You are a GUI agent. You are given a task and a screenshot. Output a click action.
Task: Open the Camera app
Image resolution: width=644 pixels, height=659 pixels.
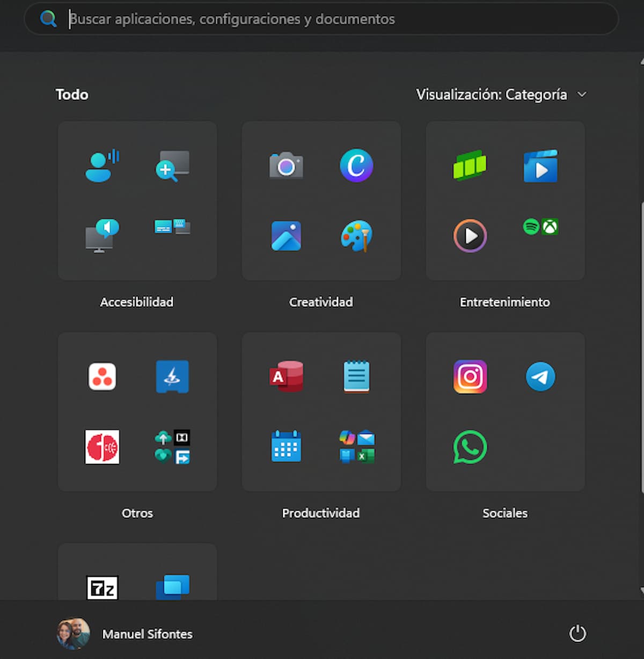tap(286, 166)
